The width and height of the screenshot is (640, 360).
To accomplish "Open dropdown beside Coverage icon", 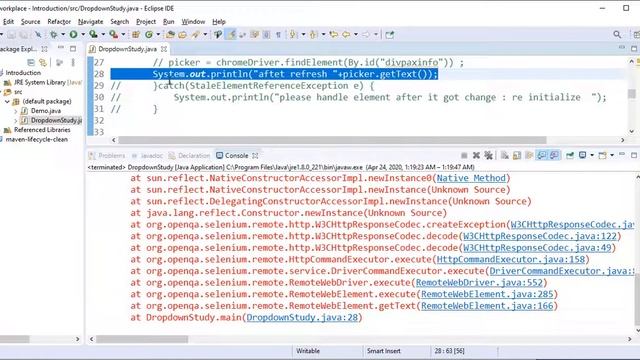I will pos(103,35).
